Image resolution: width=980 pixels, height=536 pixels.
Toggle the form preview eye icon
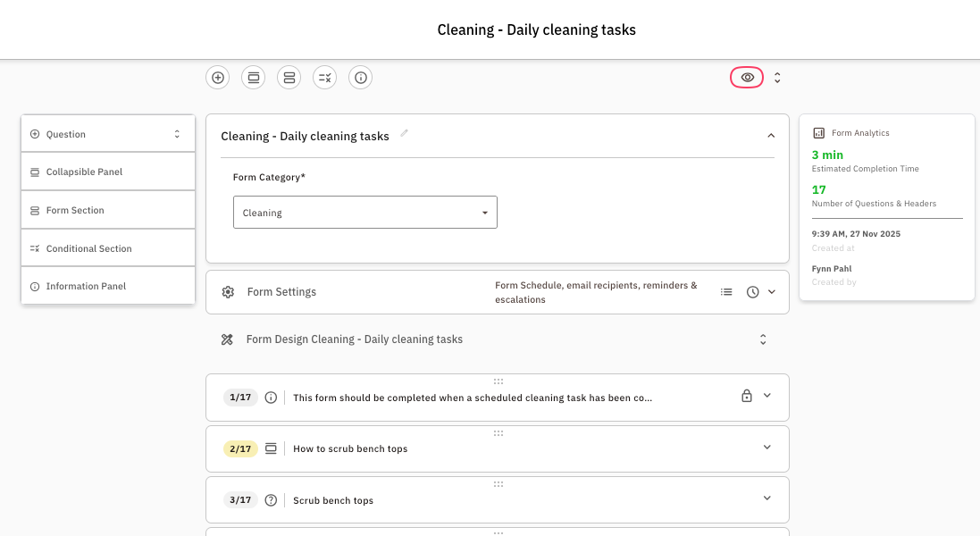click(x=747, y=78)
